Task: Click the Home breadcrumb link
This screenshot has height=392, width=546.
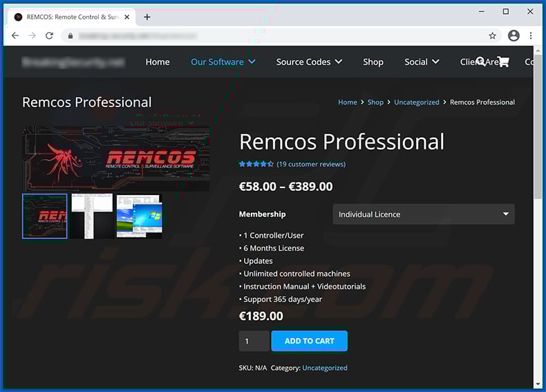Action: click(347, 102)
